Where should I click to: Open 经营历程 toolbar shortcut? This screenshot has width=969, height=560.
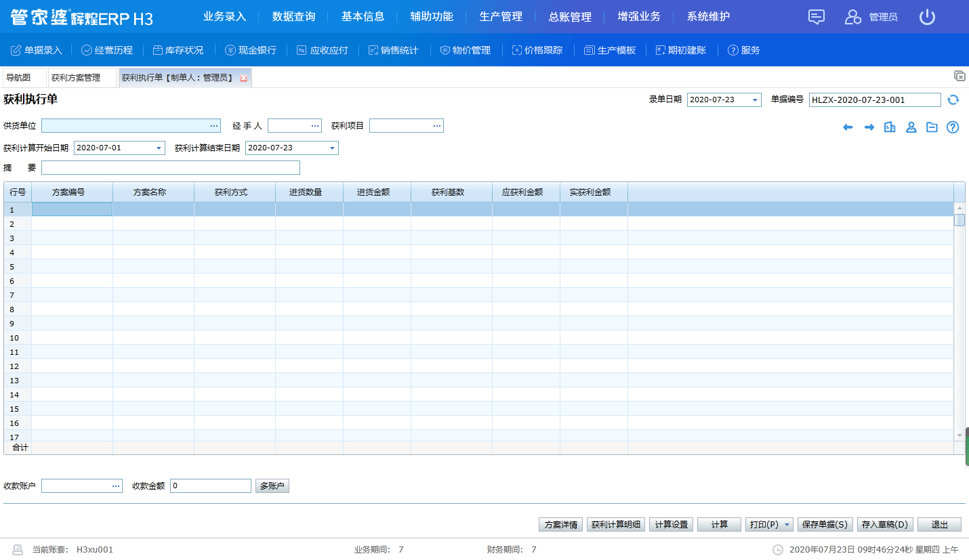107,50
